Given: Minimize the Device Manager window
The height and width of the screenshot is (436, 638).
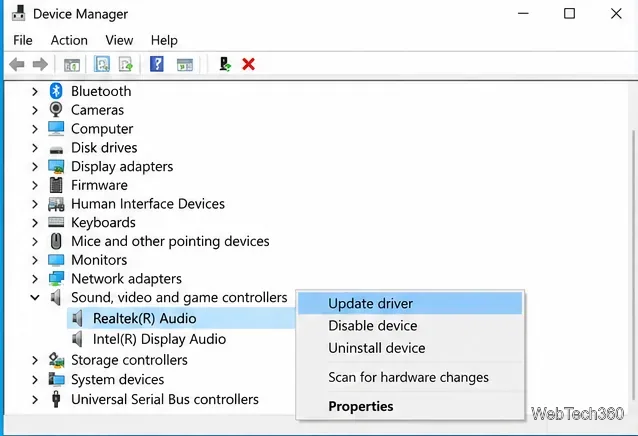Looking at the screenshot, I should point(523,13).
